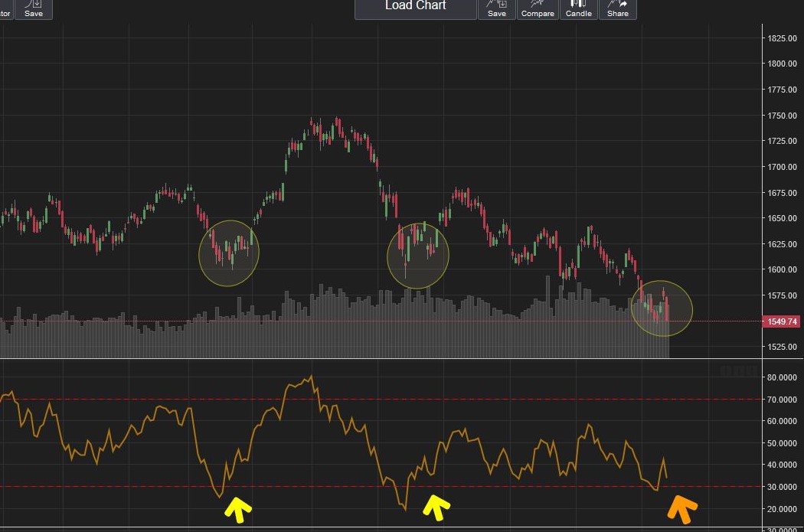Click the 1775.00 price axis label
Screen dimensions: 804x532
point(782,90)
